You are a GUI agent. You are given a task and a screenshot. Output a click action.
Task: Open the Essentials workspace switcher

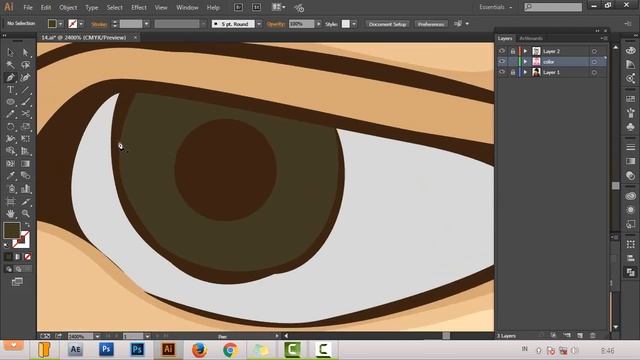(496, 7)
